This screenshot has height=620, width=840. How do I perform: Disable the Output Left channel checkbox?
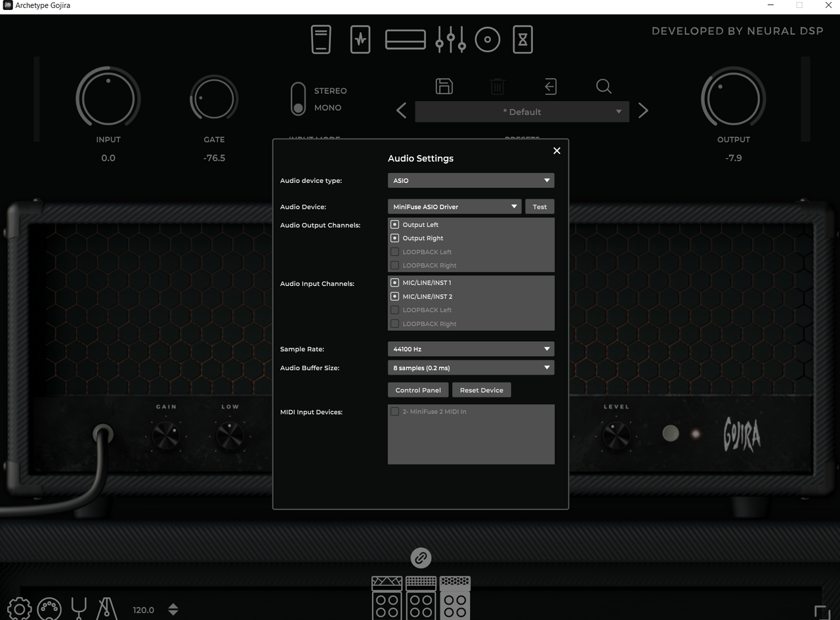(395, 225)
